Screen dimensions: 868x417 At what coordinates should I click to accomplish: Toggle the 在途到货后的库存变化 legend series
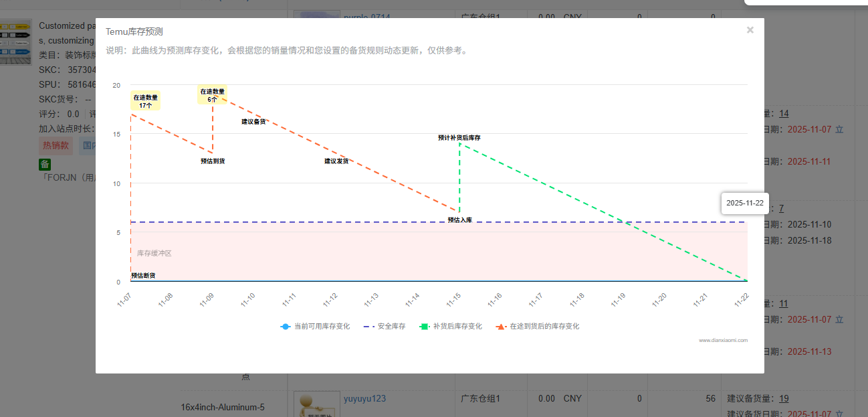tap(538, 327)
